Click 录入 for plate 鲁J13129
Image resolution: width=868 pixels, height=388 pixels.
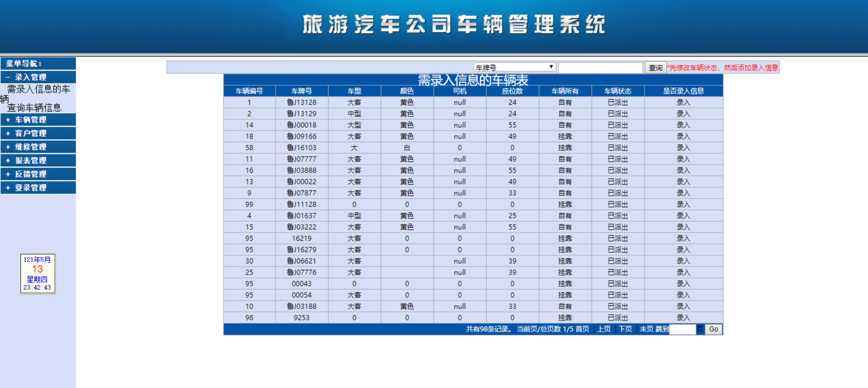[683, 114]
